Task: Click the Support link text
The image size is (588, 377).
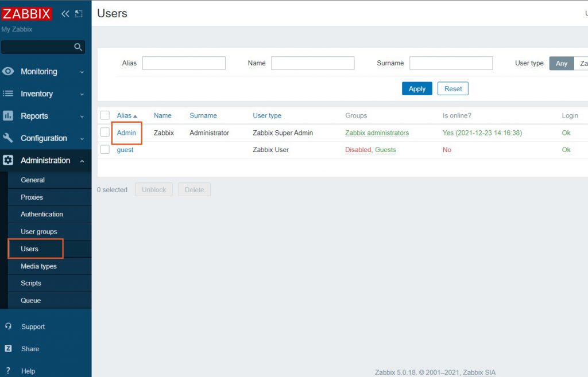Action: point(33,327)
